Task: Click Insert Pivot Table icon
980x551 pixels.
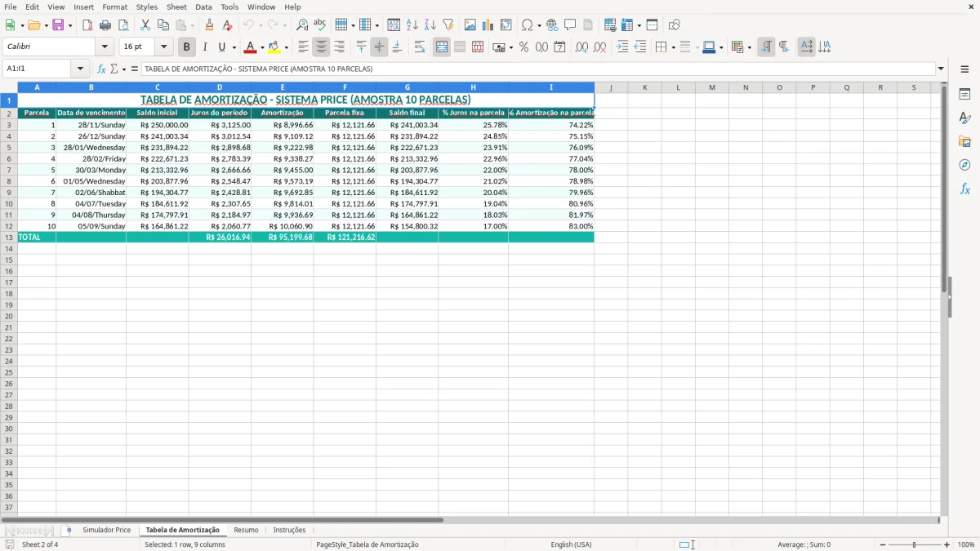Action: (506, 25)
